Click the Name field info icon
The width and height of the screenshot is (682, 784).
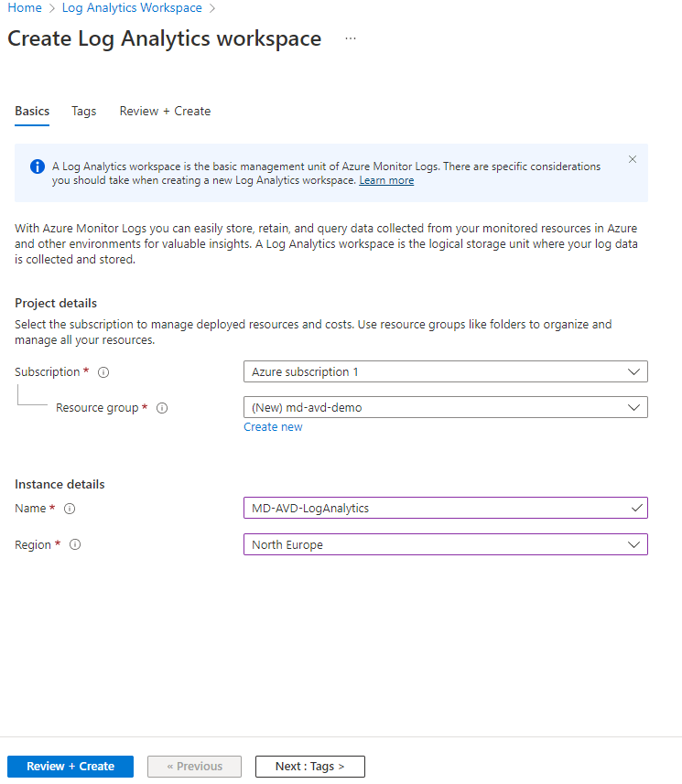(70, 509)
